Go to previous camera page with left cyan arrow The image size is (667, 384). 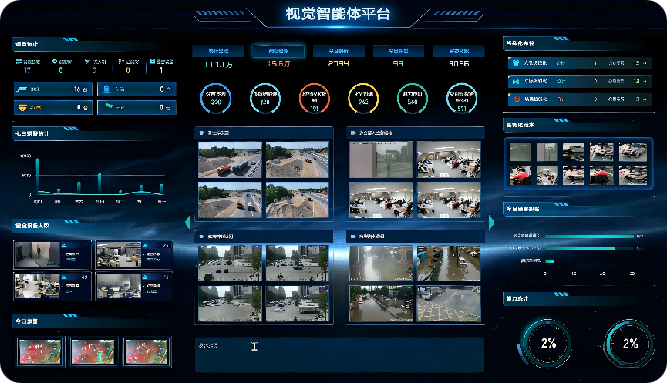[188, 222]
